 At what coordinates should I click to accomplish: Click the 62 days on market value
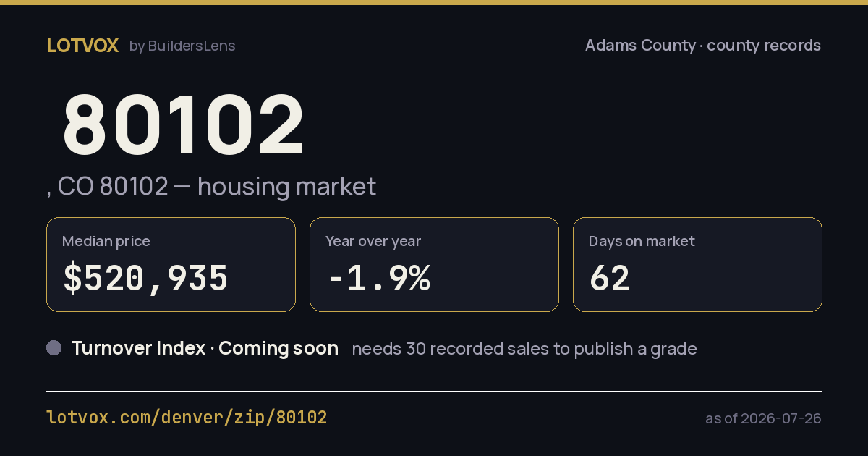pyautogui.click(x=609, y=279)
